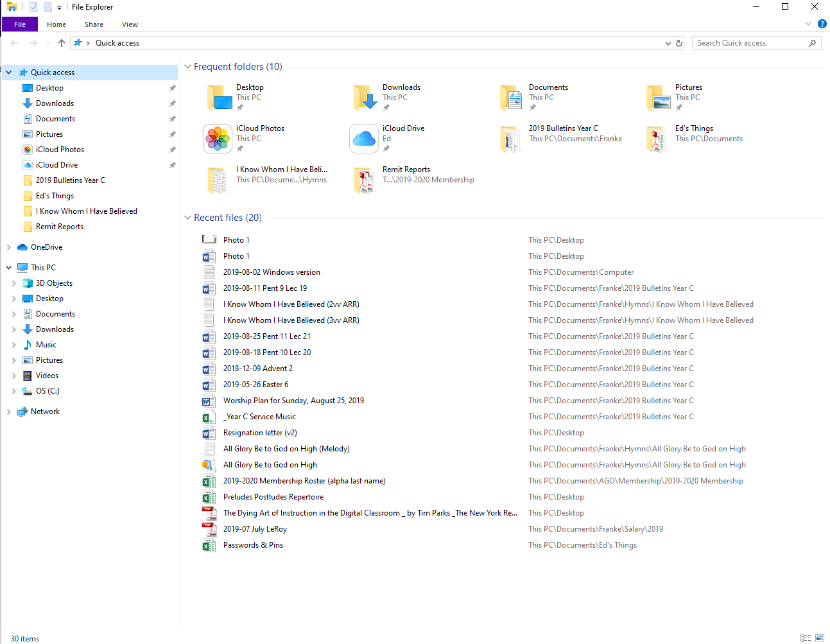830x644 pixels.
Task: Open the Share ribbon tab
Action: (94, 24)
